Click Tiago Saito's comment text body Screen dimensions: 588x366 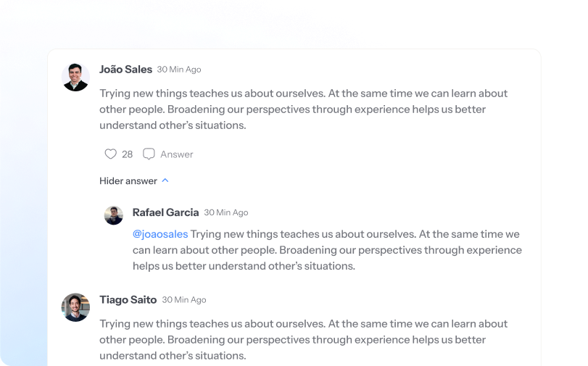[x=303, y=340]
